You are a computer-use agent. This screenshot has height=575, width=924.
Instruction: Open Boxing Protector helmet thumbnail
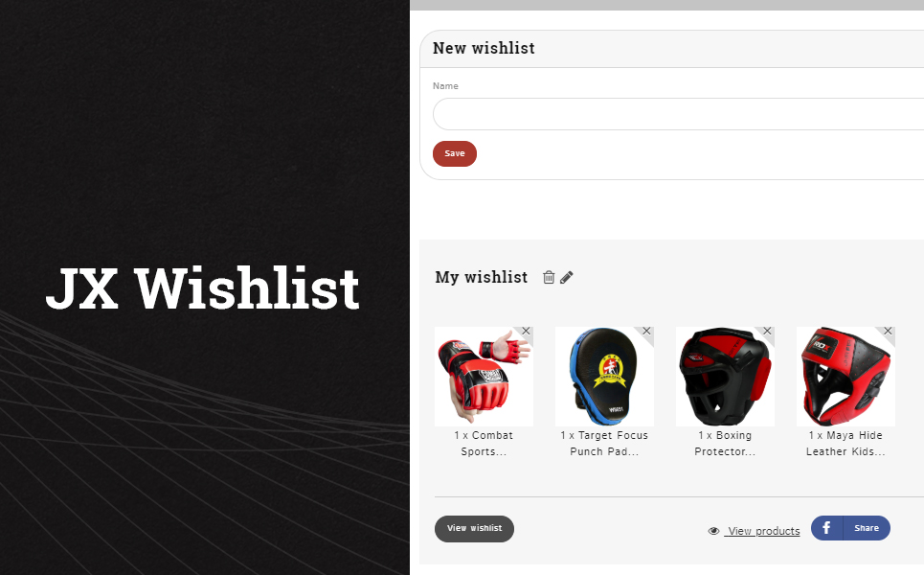point(726,377)
